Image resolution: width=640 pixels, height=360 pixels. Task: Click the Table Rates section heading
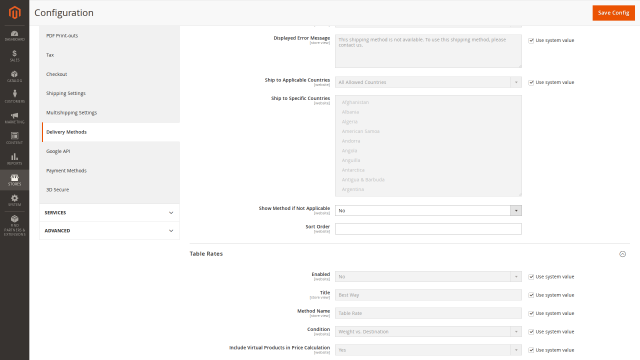206,254
